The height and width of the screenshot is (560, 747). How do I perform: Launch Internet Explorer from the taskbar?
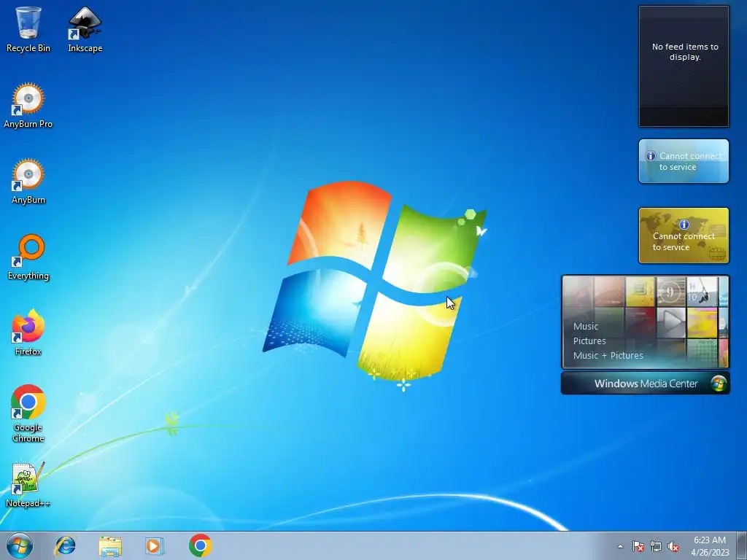click(x=65, y=545)
